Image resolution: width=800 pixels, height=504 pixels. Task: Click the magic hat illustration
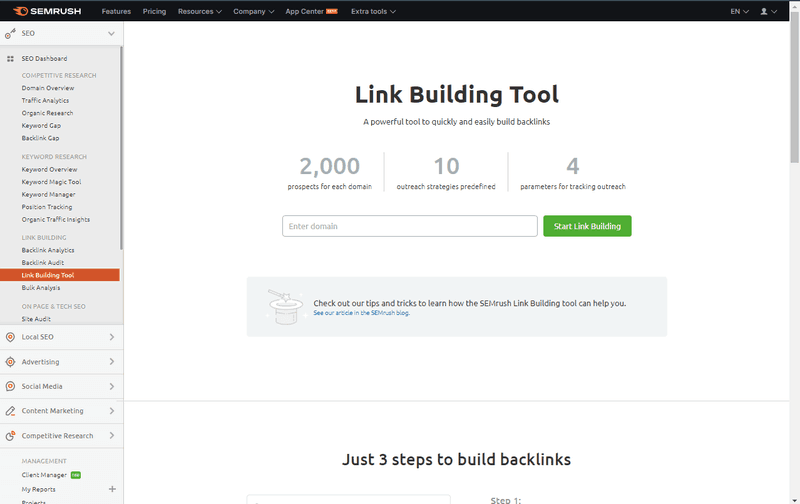coord(285,306)
